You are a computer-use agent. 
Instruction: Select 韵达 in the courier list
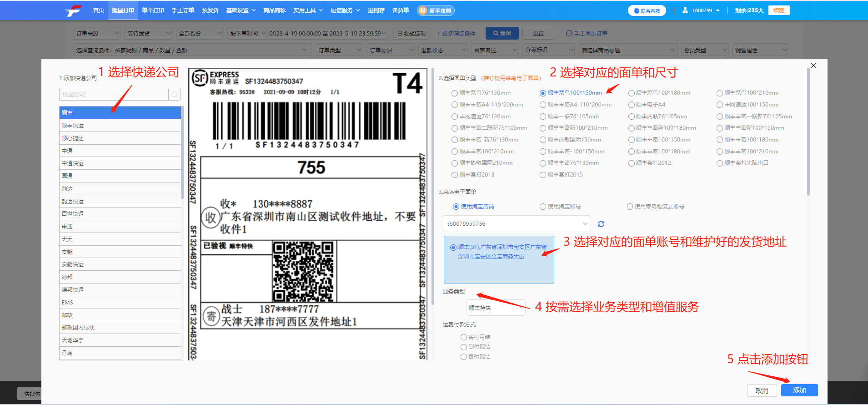120,189
